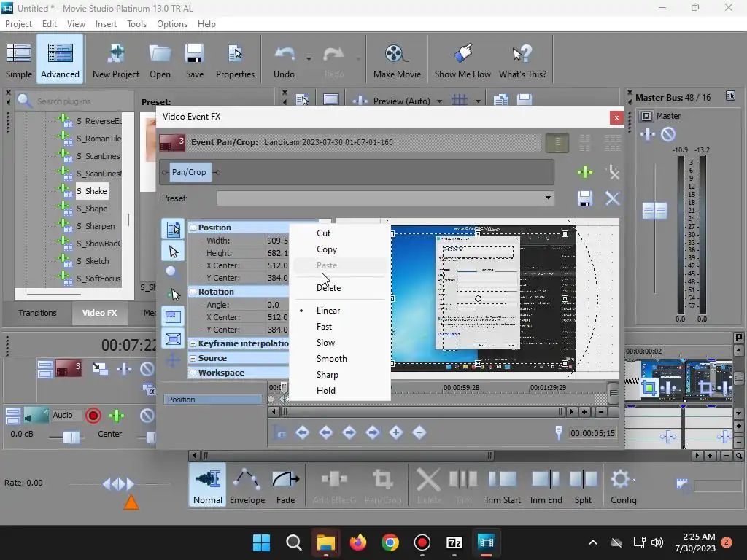The height and width of the screenshot is (560, 747).
Task: Toggle size about center in Pan/Crop
Action: point(174,339)
